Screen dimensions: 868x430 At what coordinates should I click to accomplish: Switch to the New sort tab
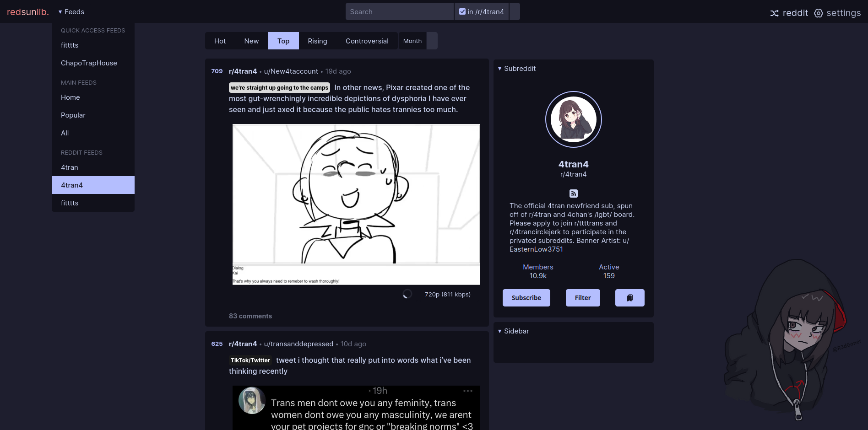(251, 41)
